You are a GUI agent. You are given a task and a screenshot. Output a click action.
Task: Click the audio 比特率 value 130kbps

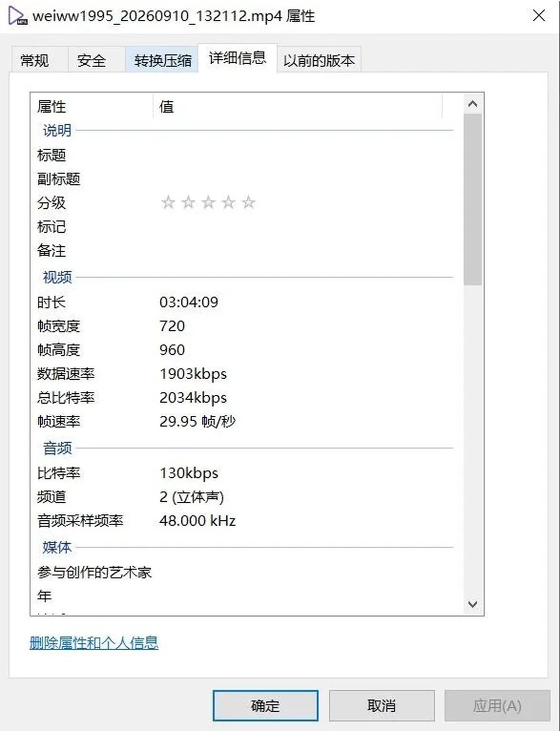189,473
